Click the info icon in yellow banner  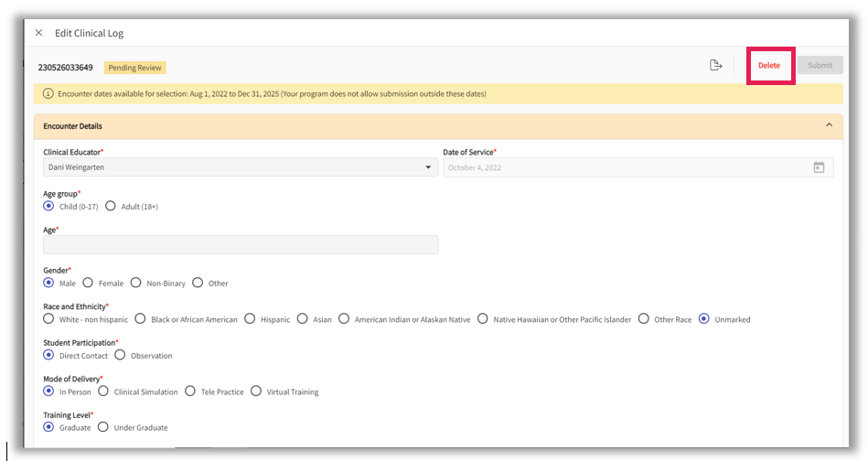pyautogui.click(x=48, y=93)
